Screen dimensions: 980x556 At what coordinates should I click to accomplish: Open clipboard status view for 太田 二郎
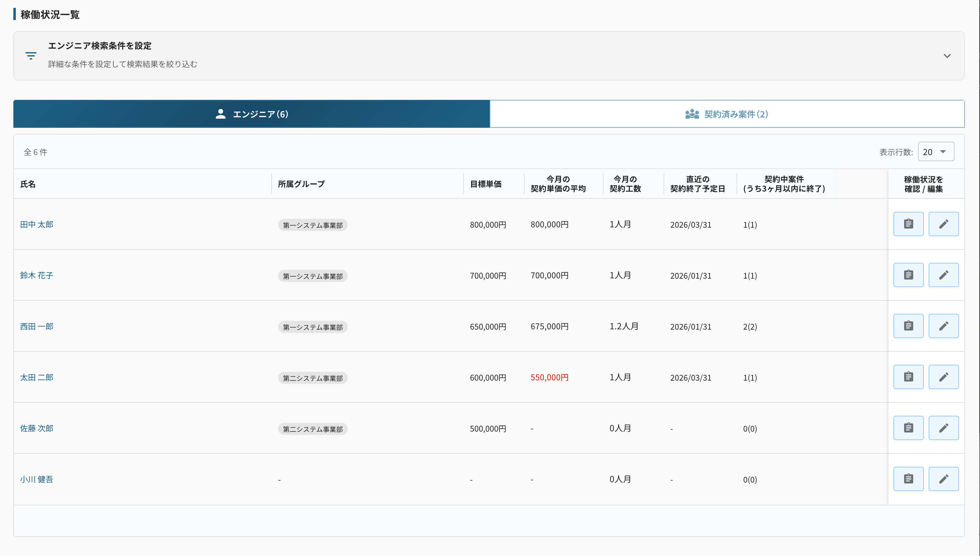pyautogui.click(x=908, y=377)
